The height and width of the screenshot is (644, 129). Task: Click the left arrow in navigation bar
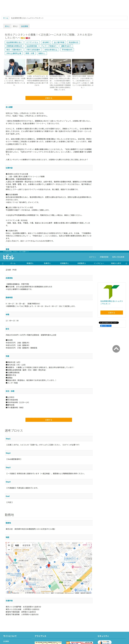click(x=3, y=263)
